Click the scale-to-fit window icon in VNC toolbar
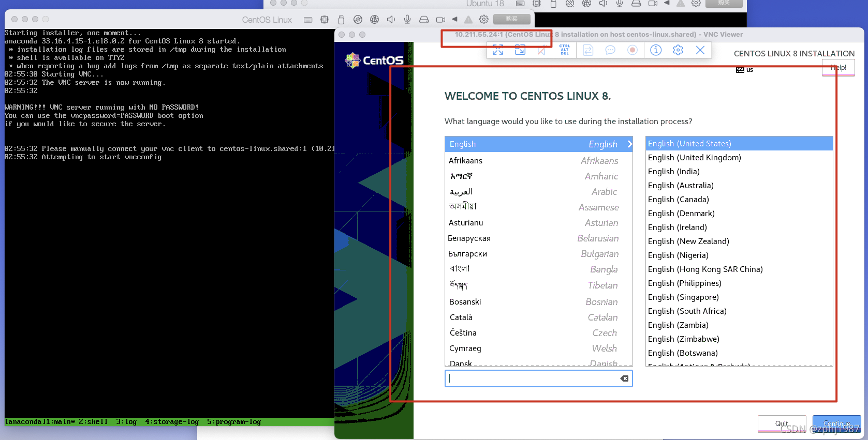The image size is (868, 440). (520, 50)
